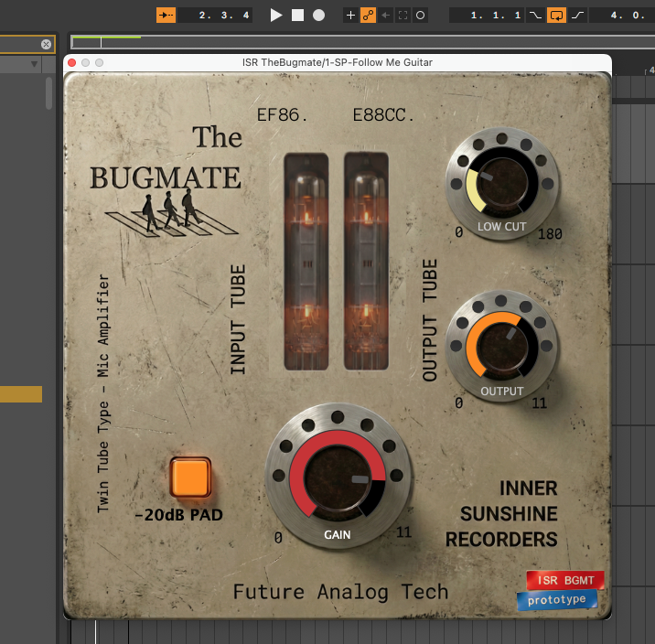Select the yellow clip in the left panel
Image resolution: width=655 pixels, height=644 pixels.
tap(21, 394)
